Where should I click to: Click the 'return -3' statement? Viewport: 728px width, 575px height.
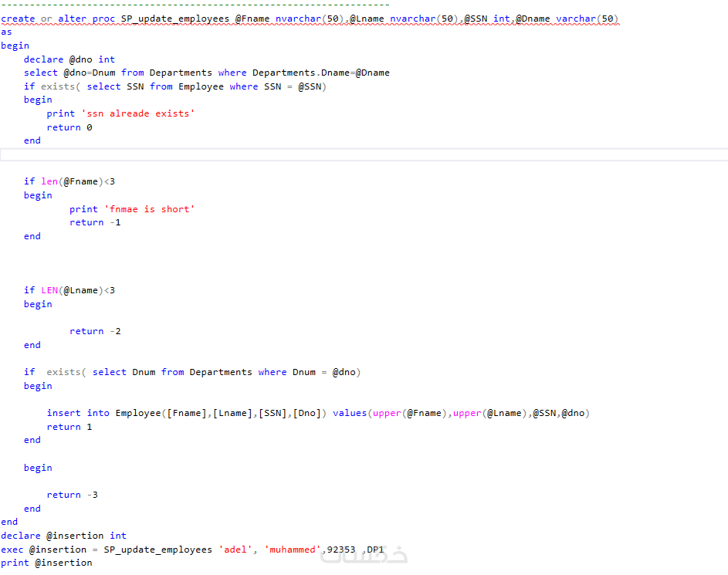(x=72, y=496)
